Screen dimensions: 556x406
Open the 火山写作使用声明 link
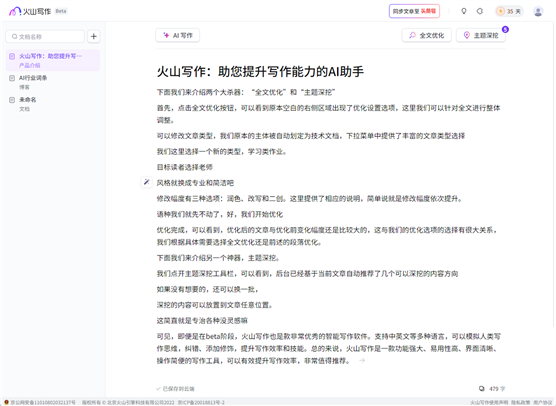[489, 402]
